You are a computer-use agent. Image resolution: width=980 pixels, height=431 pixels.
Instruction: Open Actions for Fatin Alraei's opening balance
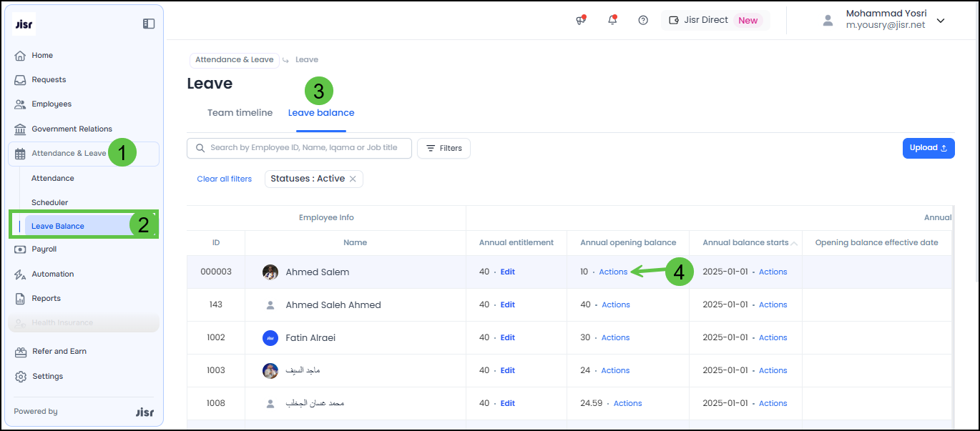[x=615, y=337]
